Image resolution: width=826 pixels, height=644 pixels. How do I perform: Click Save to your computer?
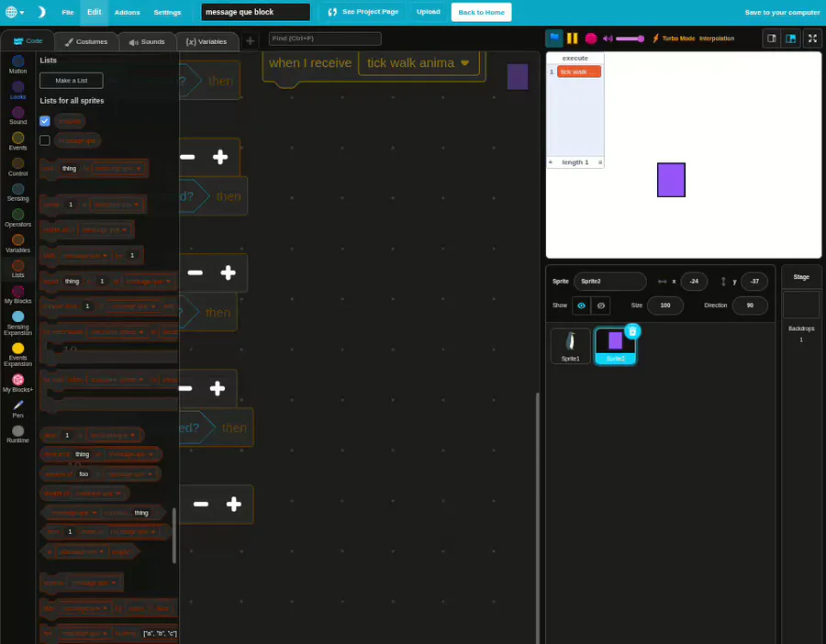coord(782,12)
